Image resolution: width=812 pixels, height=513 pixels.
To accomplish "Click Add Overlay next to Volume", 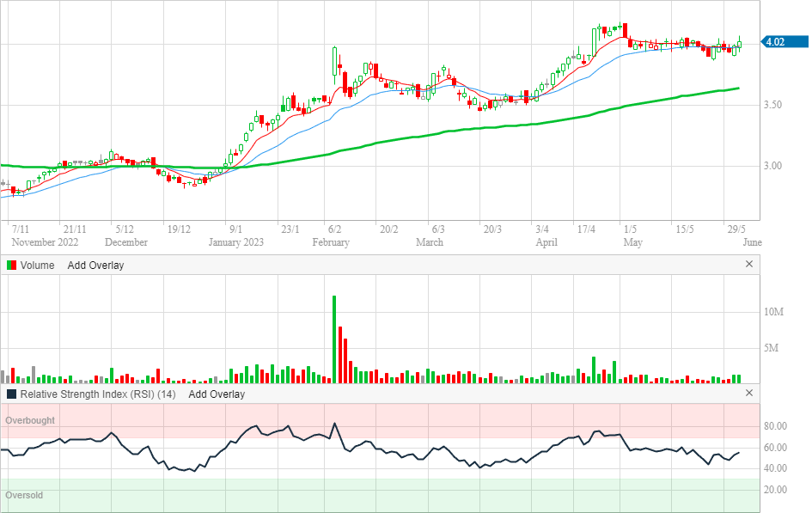I will tap(95, 266).
